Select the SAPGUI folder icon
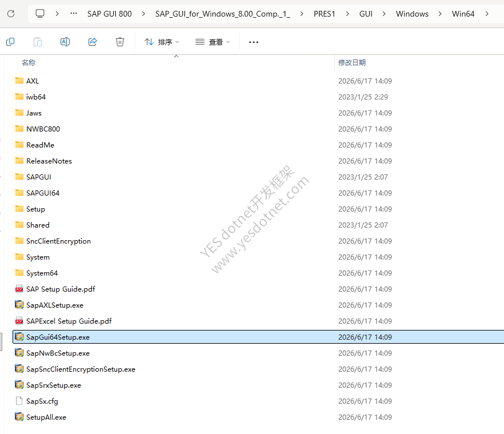Screen dimensions: 504x434 (x=19, y=177)
